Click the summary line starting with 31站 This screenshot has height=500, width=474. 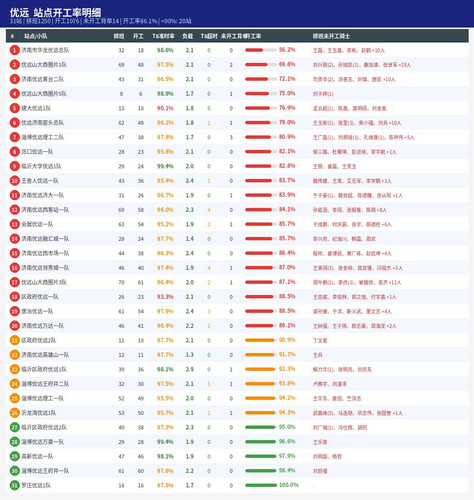pyautogui.click(x=100, y=21)
